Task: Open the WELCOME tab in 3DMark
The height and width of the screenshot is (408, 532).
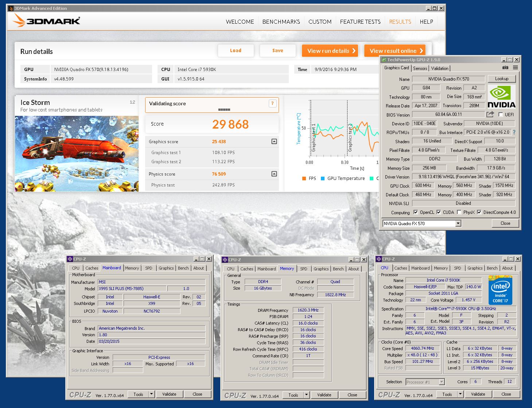Action: [x=240, y=22]
